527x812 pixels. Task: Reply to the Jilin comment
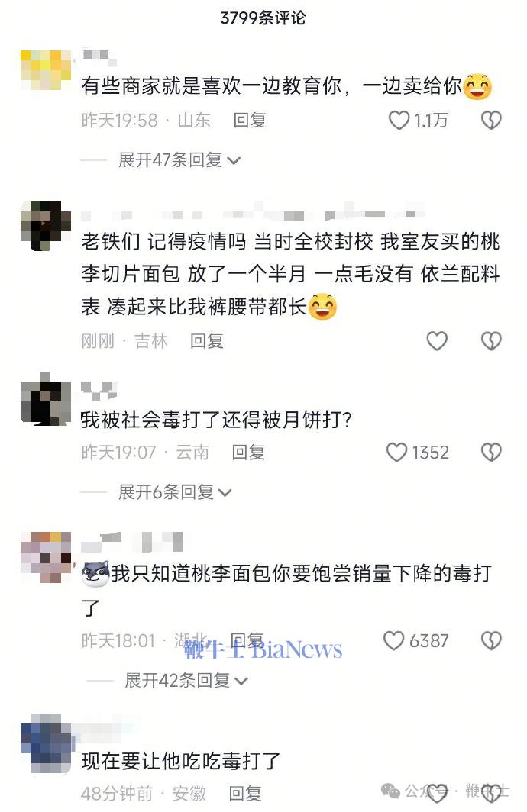pyautogui.click(x=207, y=340)
